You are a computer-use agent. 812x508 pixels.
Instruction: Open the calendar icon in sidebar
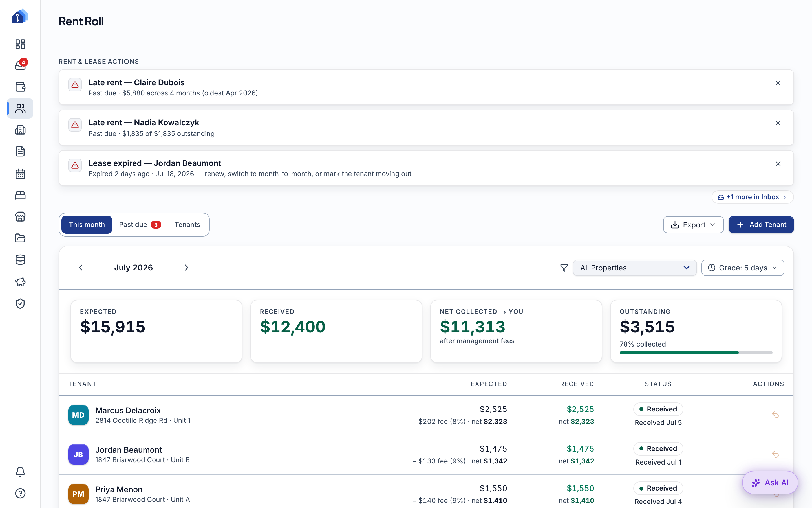coord(20,174)
